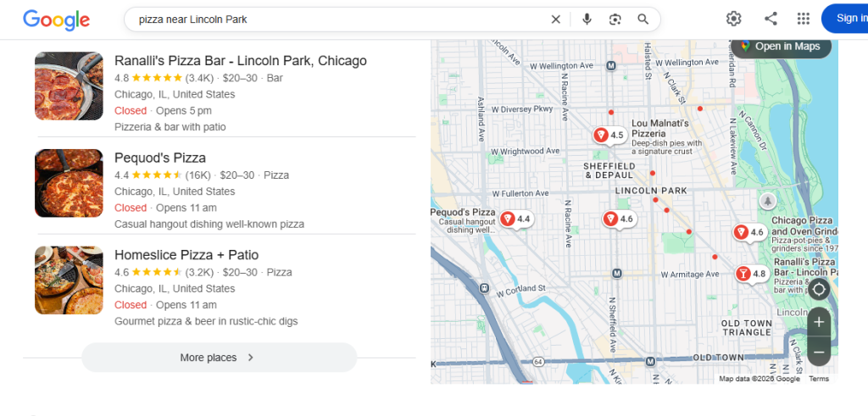Image resolution: width=868 pixels, height=416 pixels.
Task: Zoom in on the map
Action: tap(819, 323)
